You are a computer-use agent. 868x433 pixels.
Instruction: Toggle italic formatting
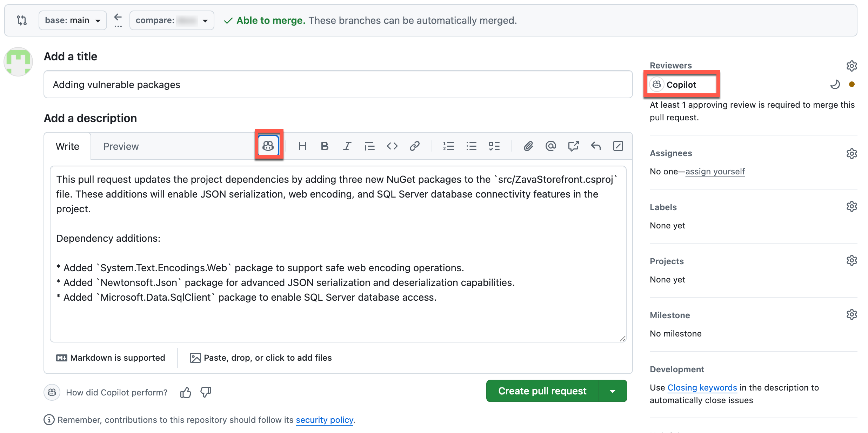pyautogui.click(x=347, y=146)
